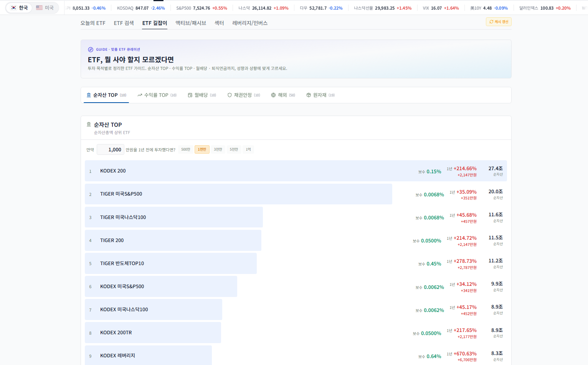Image resolution: width=588 pixels, height=365 pixels.
Task: Click the 캐시 갱신 refresh button
Action: tap(499, 22)
